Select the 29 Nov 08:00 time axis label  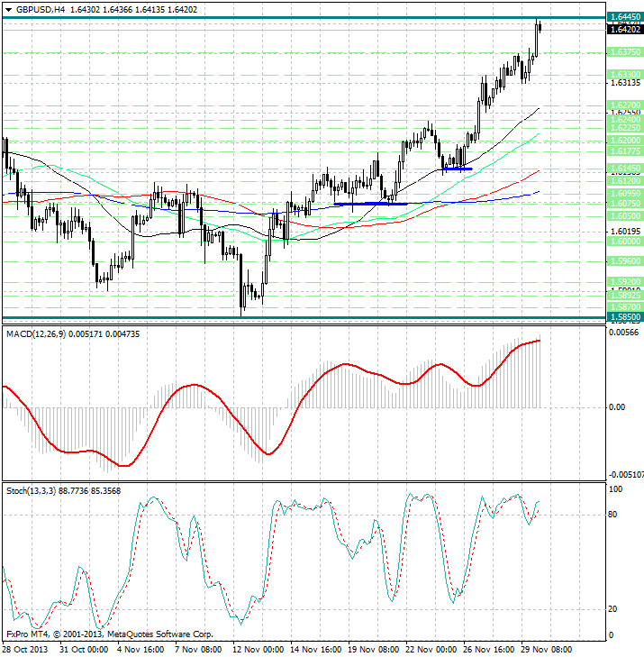click(547, 650)
